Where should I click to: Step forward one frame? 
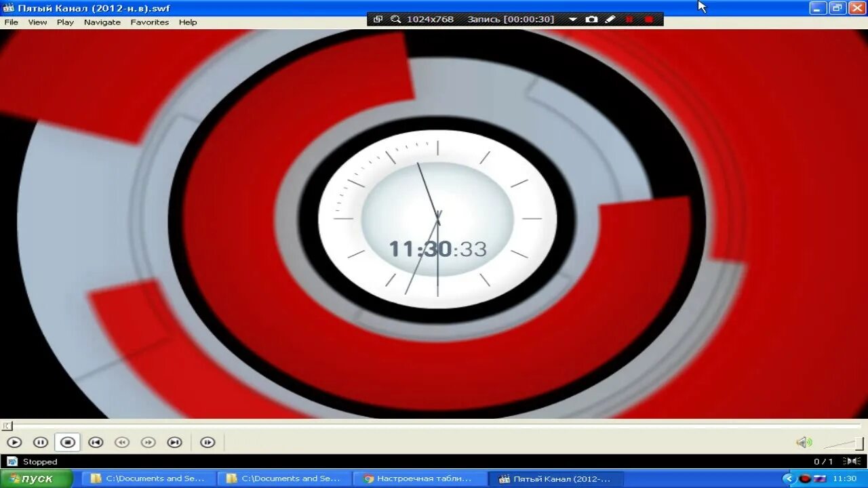click(x=208, y=443)
